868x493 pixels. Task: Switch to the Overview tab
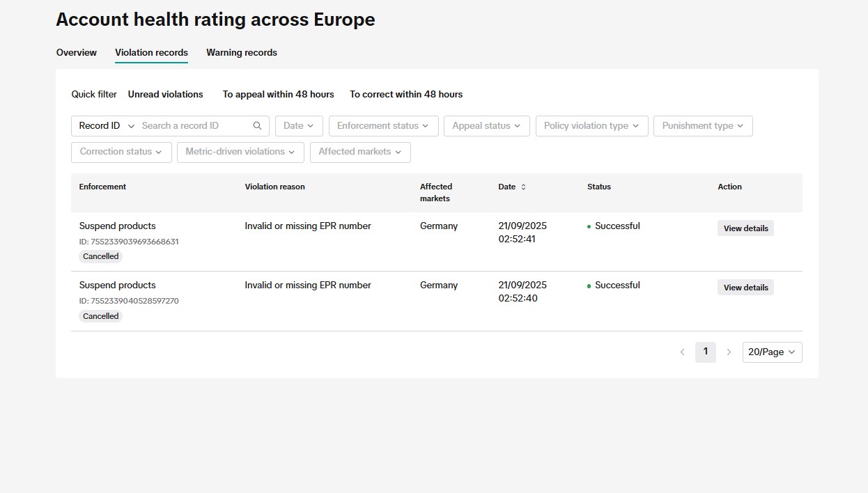[76, 52]
